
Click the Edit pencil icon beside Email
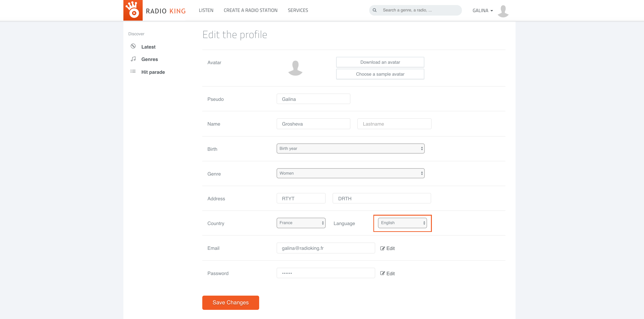tap(382, 248)
